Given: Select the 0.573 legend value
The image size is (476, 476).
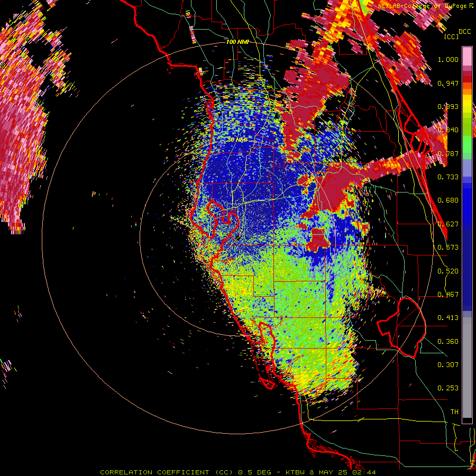Looking at the screenshot, I should (x=448, y=248).
